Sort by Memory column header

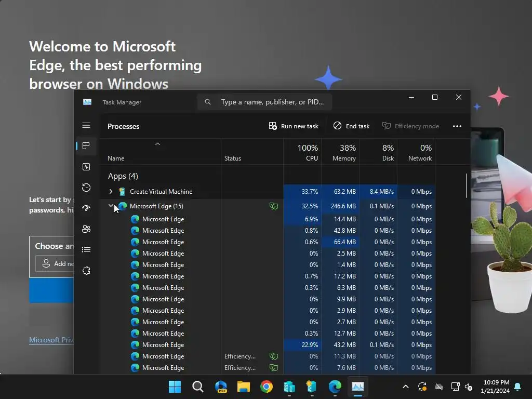[x=340, y=152]
